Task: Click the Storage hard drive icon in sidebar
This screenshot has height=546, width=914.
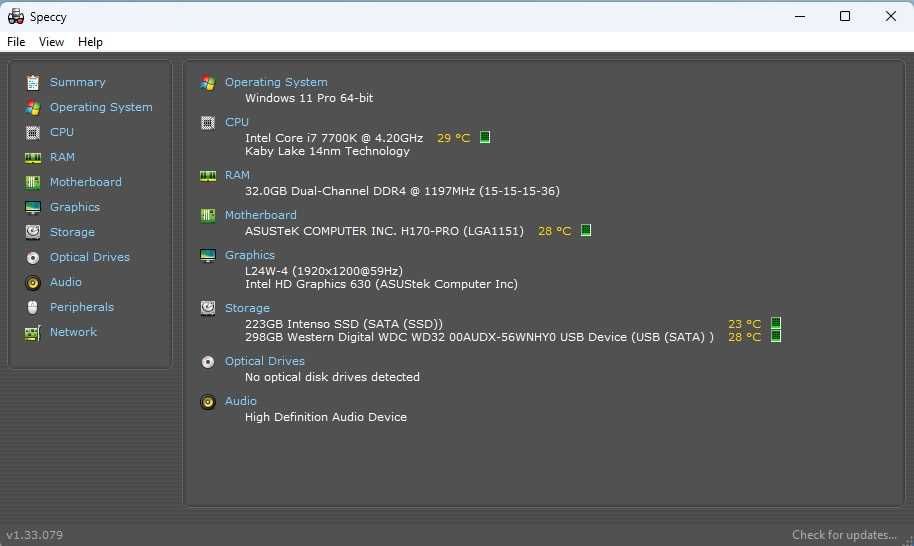Action: 33,233
